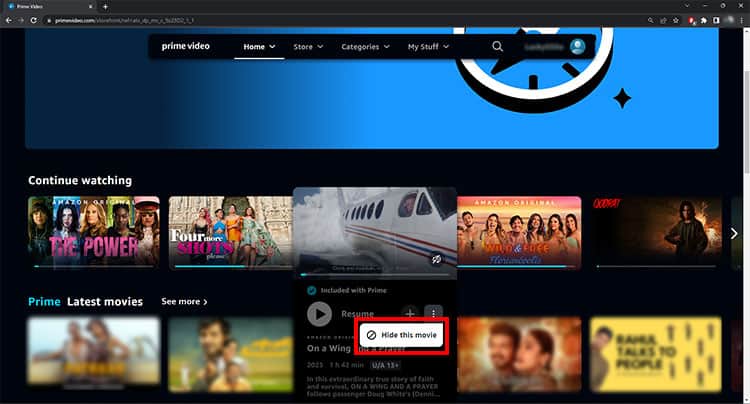Click the U/A 13+ rating badge

point(385,365)
